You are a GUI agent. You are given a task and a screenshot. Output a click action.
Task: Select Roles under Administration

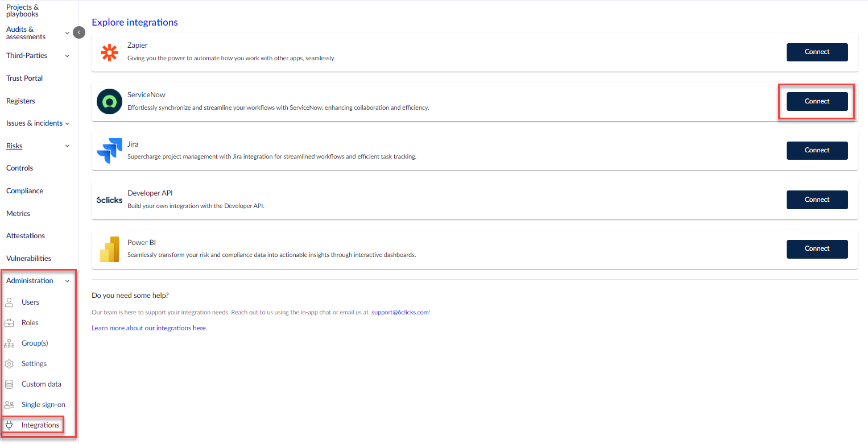[30, 323]
